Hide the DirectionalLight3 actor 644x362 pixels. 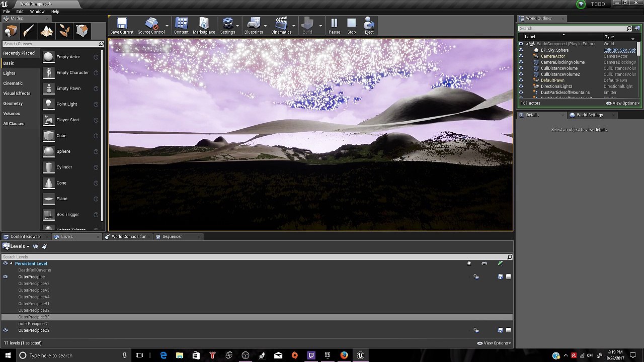click(521, 86)
